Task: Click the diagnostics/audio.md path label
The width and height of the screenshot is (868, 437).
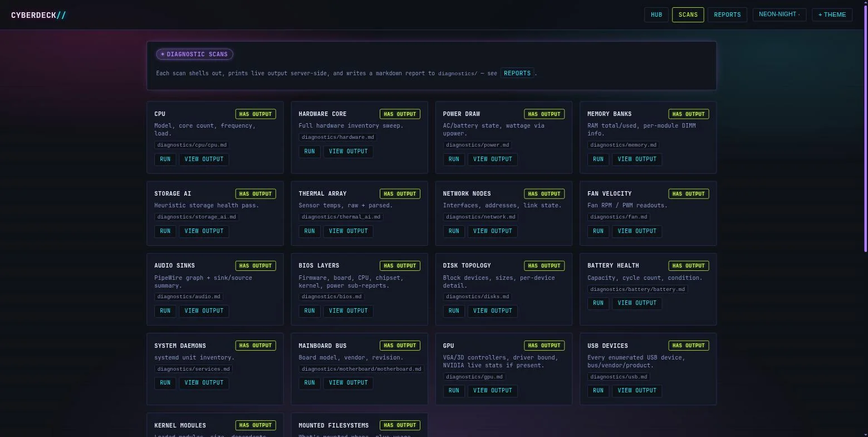Action: tap(188, 297)
